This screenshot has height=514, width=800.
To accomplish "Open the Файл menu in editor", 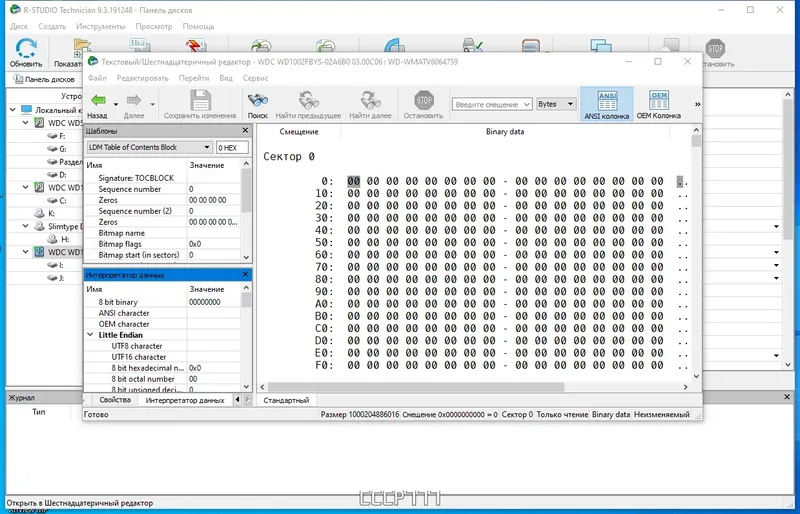I will (97, 78).
